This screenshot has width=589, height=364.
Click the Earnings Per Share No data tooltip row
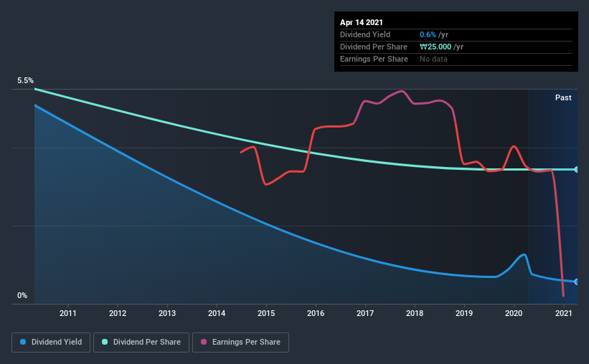456,59
